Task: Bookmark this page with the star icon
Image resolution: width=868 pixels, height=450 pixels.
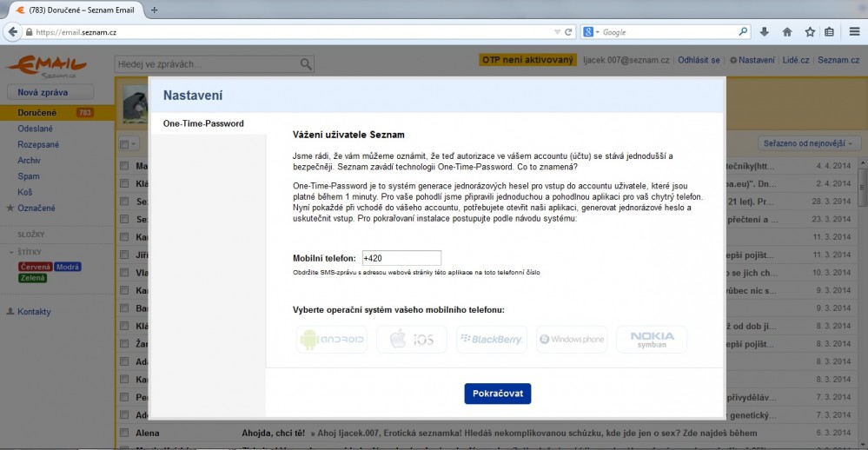Action: (x=809, y=32)
